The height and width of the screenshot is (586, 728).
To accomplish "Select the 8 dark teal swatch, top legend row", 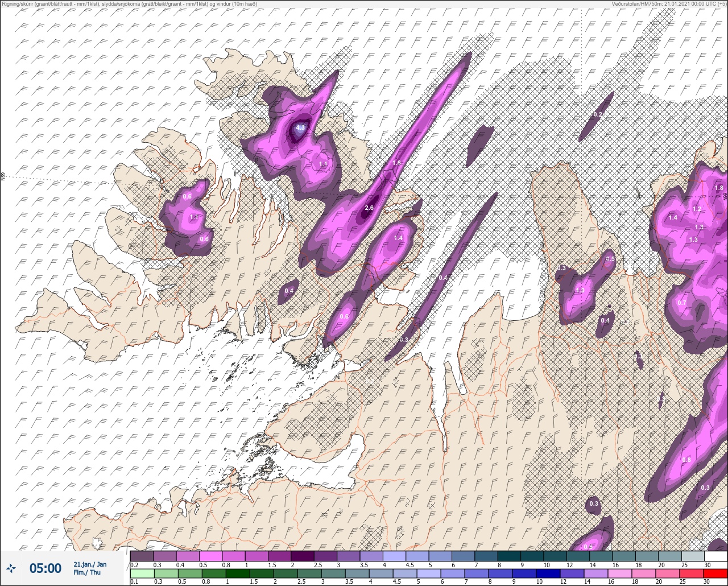I will (508, 555).
